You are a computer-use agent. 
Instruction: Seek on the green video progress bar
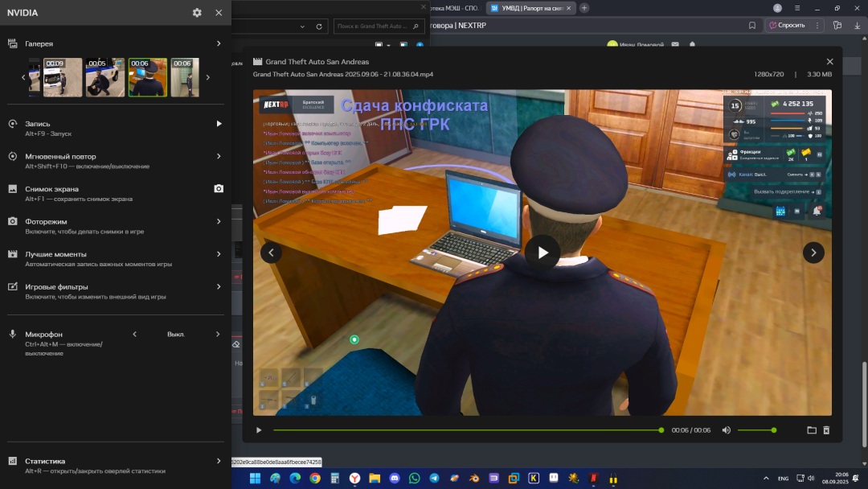point(468,430)
